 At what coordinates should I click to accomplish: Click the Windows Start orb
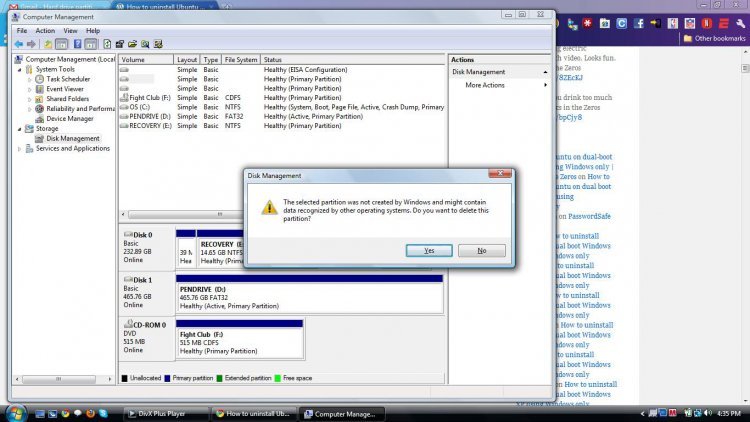pos(16,413)
